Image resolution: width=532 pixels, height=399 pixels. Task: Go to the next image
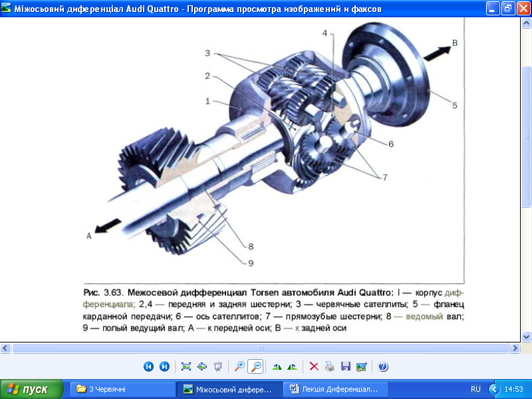[x=164, y=366]
